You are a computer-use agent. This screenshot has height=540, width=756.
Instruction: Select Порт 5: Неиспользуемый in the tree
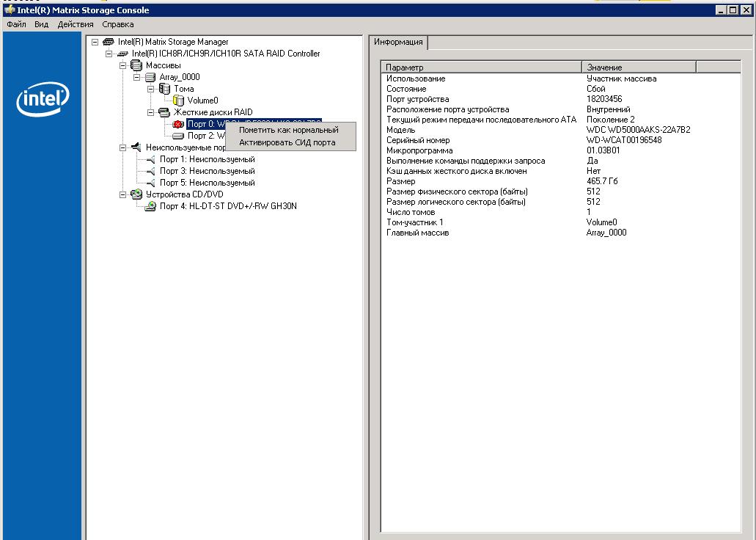(x=208, y=183)
